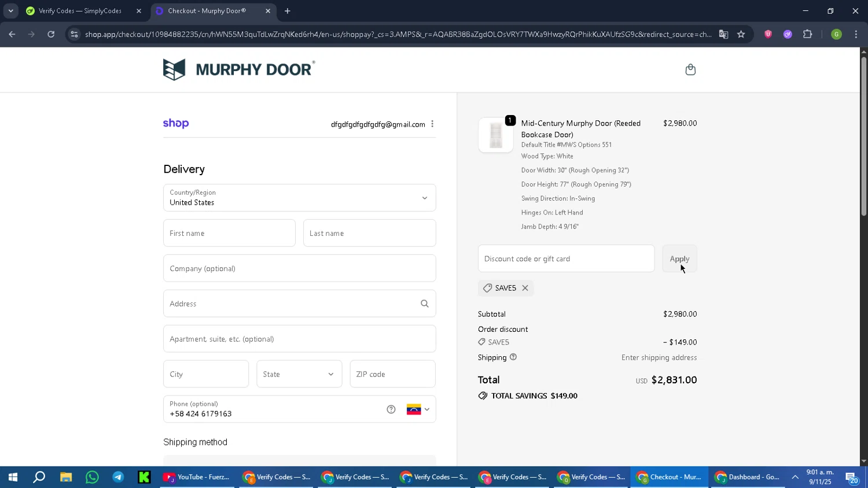Viewport: 868px width, 488px height.
Task: View site information icon in address bar
Action: (73, 34)
